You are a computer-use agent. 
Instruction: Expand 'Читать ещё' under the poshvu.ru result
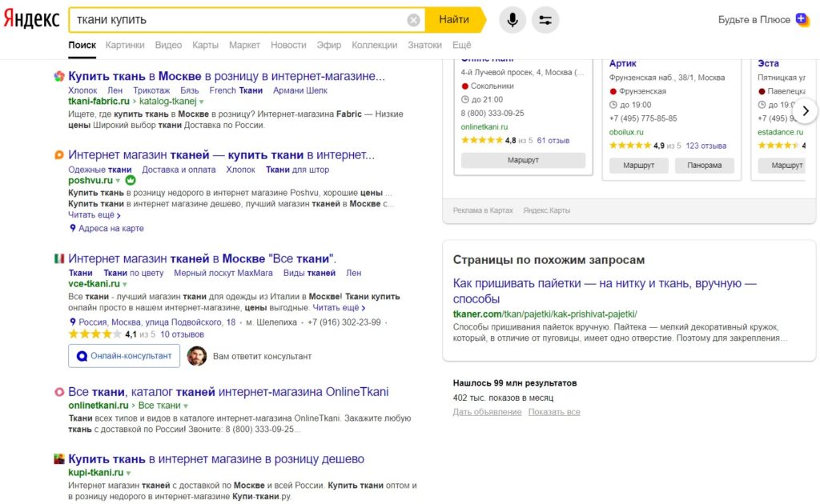pos(94,215)
